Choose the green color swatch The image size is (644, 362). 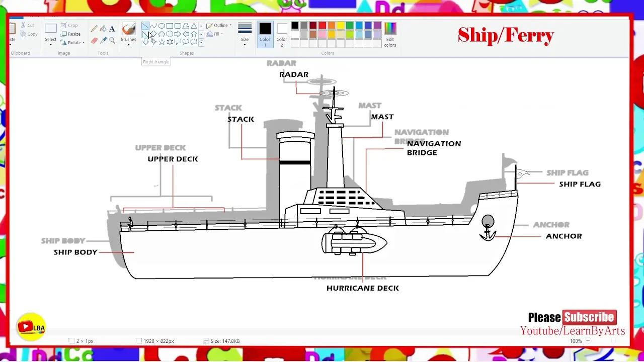click(350, 26)
